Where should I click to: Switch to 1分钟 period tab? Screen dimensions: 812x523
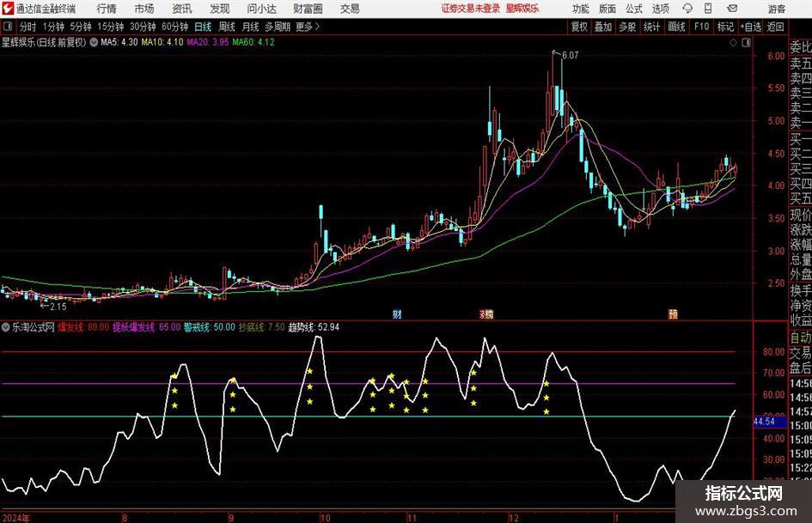click(53, 27)
